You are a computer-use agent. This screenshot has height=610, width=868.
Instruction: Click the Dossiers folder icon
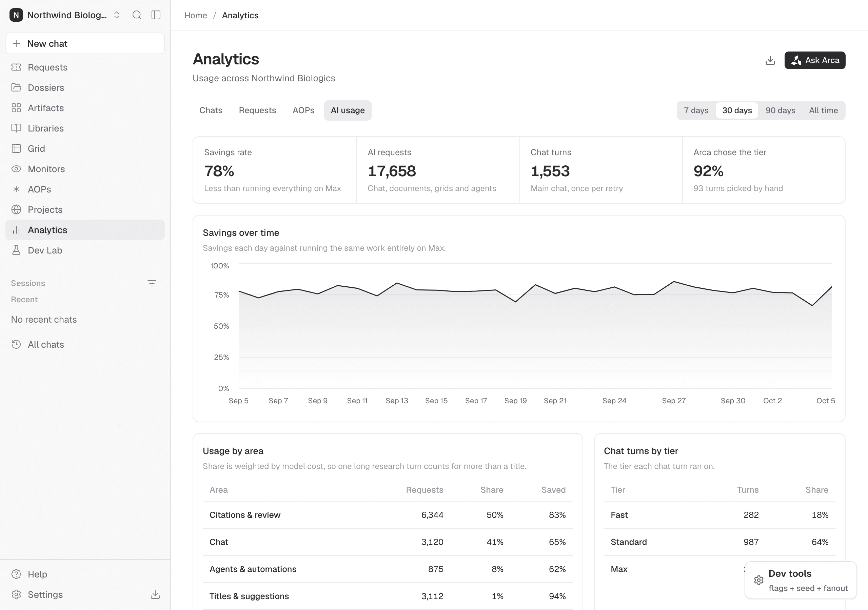coord(16,88)
